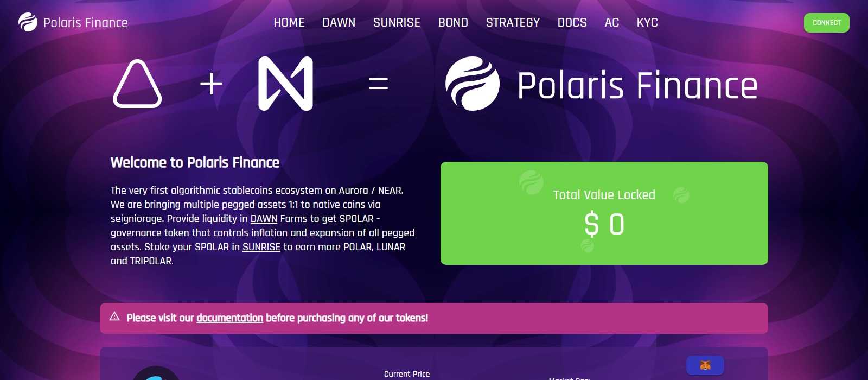The width and height of the screenshot is (868, 380).
Task: Follow the SUNRISE link in welcome paragraph
Action: [261, 247]
